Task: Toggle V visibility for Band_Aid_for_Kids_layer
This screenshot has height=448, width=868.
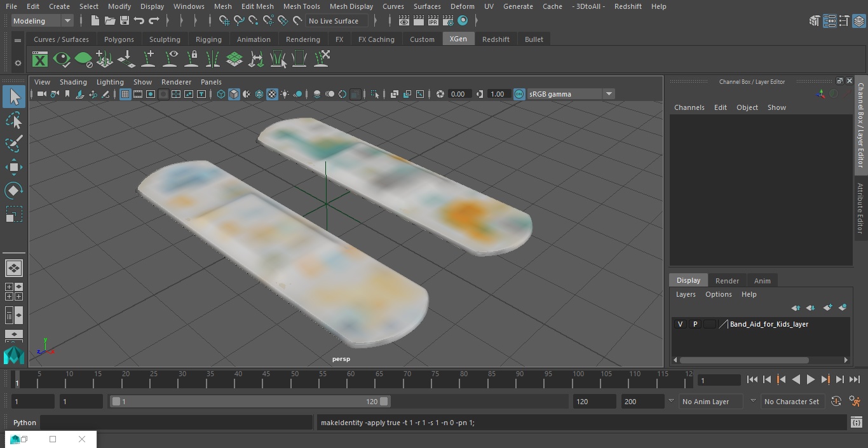Action: (680, 324)
